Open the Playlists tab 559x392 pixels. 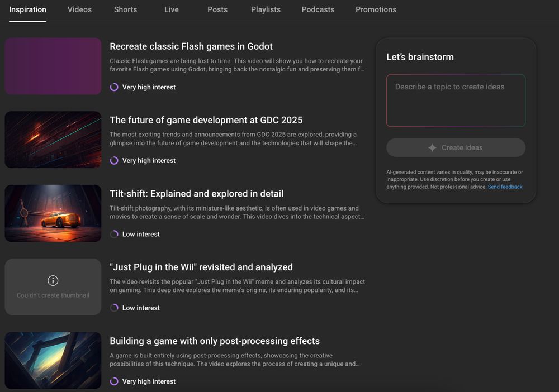point(266,9)
